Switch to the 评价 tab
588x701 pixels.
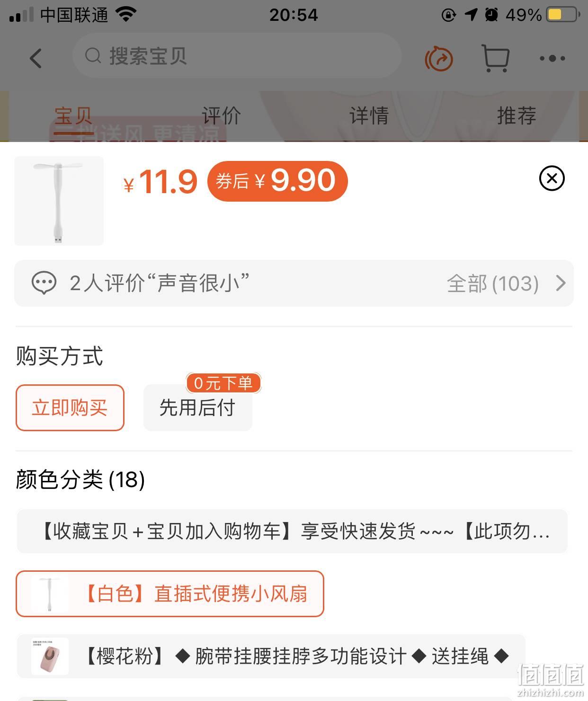point(221,116)
